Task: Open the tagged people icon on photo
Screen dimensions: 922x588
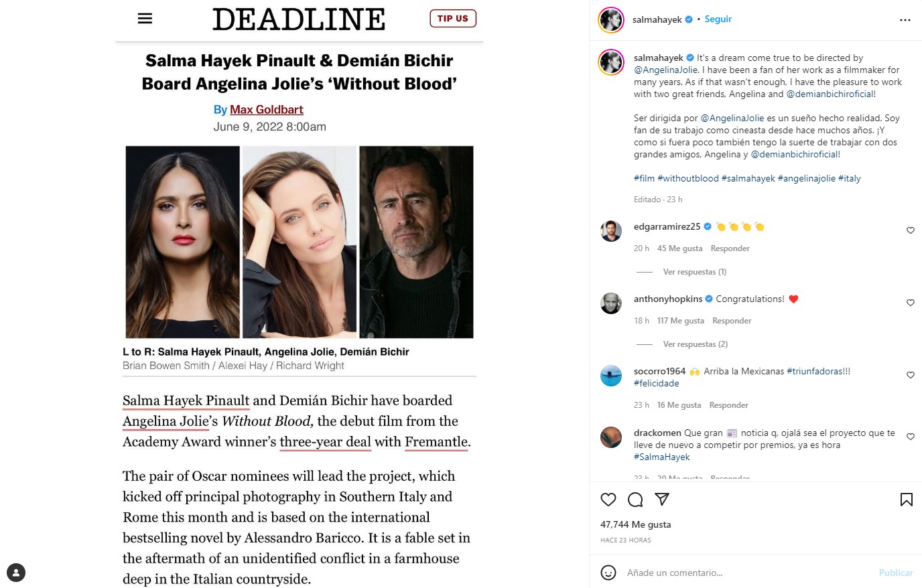Action: click(x=16, y=573)
